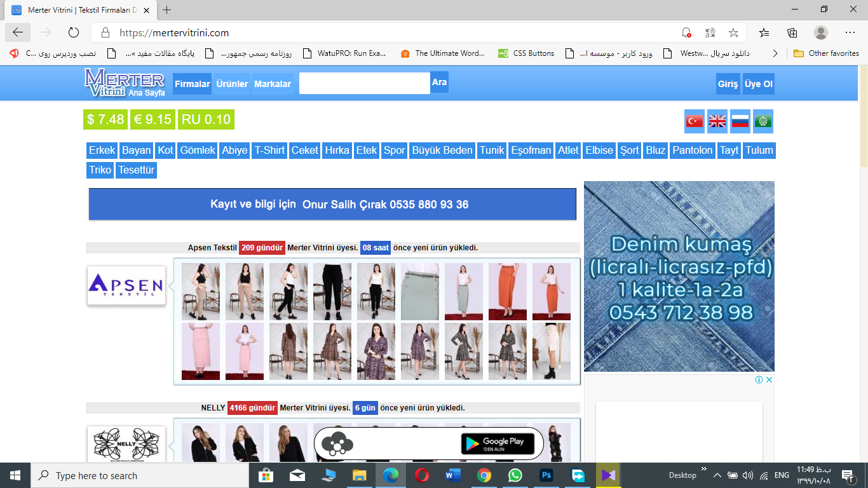This screenshot has height=488, width=868.
Task: Click the Merter Vitrini logo
Action: [124, 82]
